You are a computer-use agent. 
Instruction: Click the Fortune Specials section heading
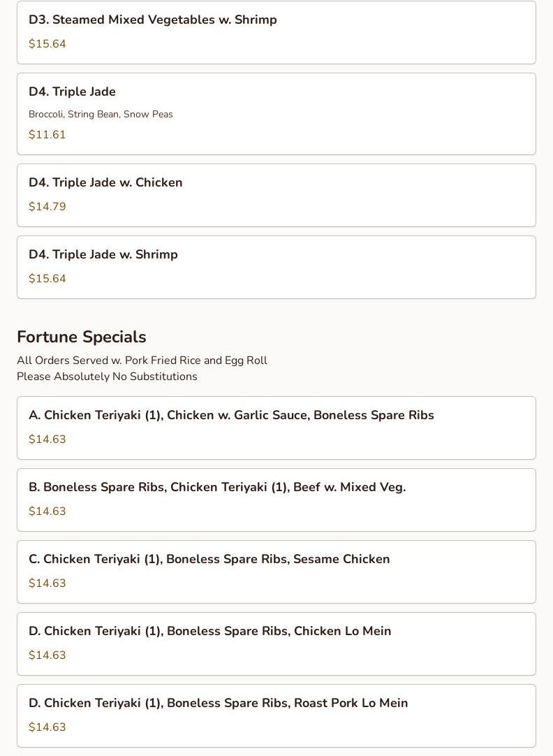click(x=82, y=337)
